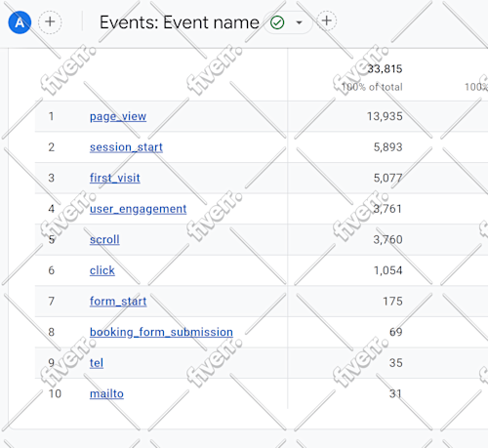
Task: Add filter using plus icon after title
Action: 326,20
